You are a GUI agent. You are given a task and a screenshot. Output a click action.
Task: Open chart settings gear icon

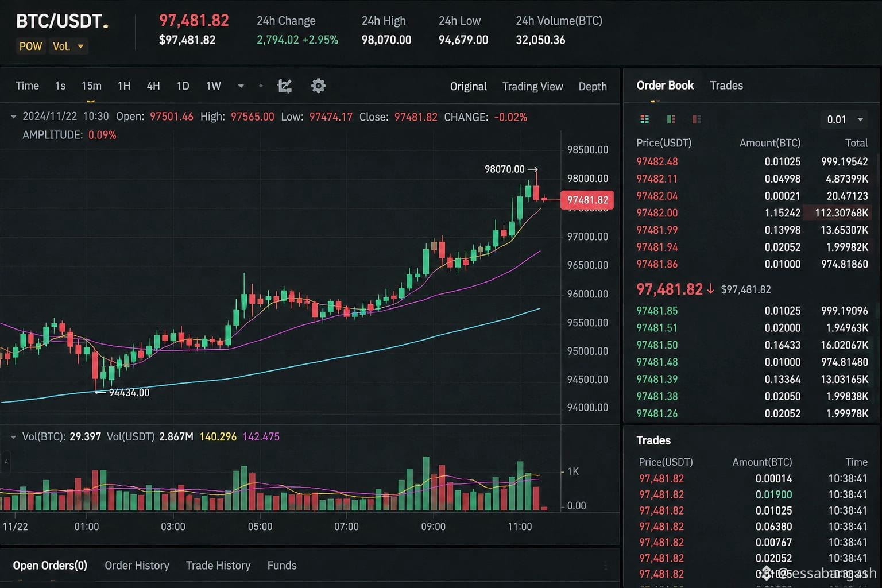[318, 86]
